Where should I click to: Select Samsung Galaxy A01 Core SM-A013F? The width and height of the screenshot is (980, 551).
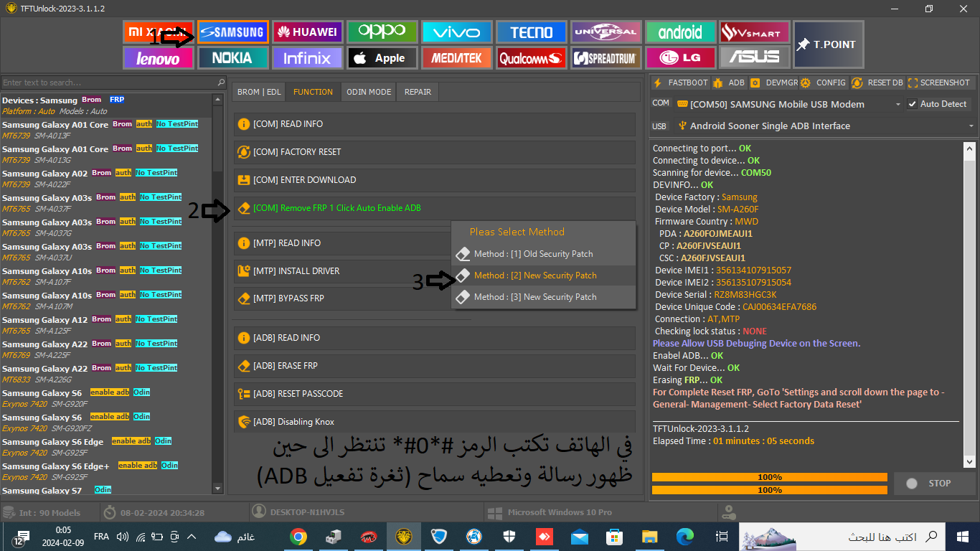pyautogui.click(x=106, y=130)
